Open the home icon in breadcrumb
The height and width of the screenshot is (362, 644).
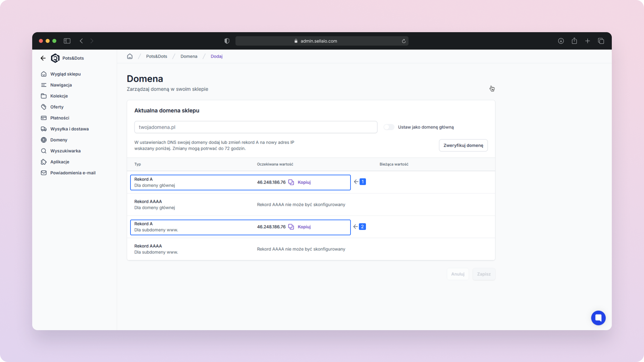(130, 56)
